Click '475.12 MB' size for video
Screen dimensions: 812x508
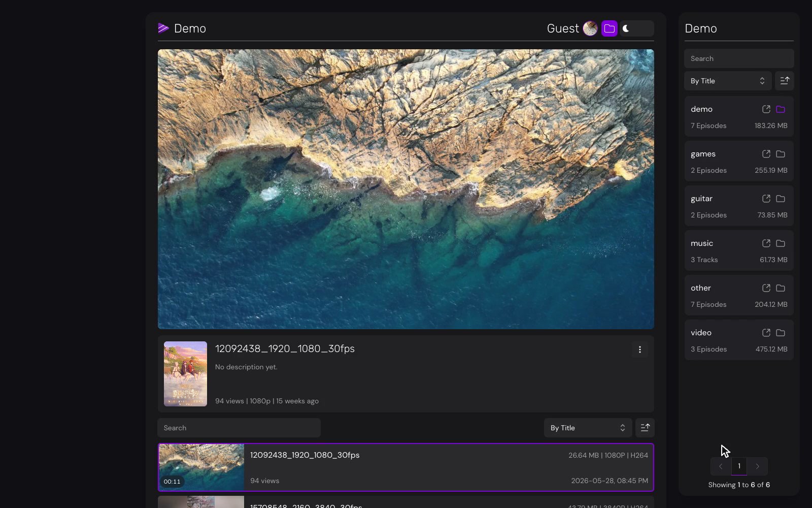pyautogui.click(x=771, y=349)
